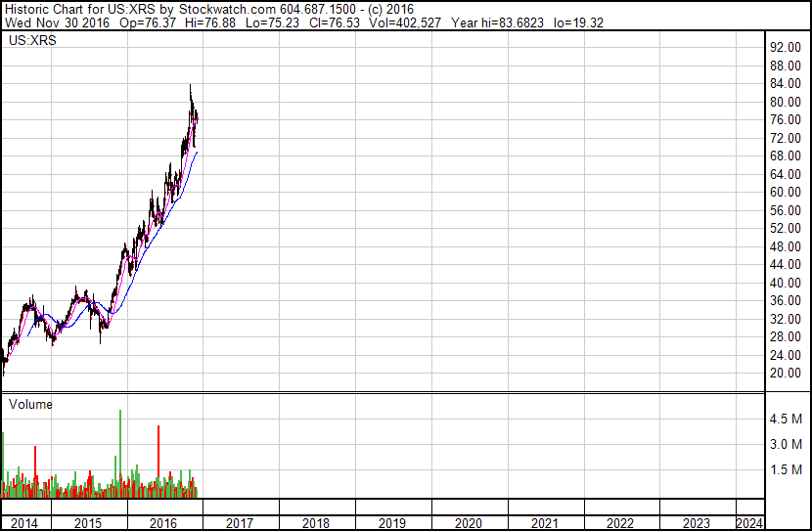The width and height of the screenshot is (812, 531).
Task: Click the 84.00 price axis label
Action: click(786, 84)
